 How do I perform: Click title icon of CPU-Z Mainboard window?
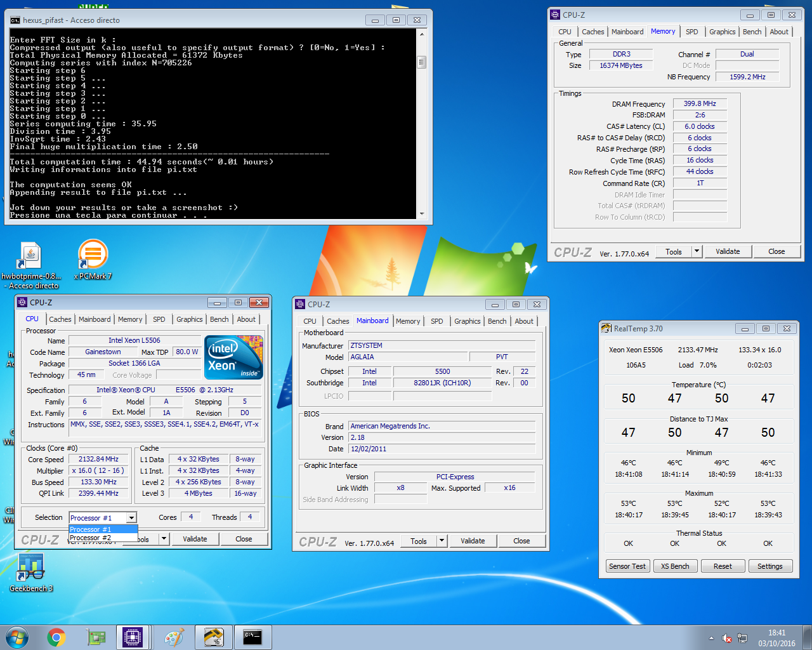[x=300, y=304]
